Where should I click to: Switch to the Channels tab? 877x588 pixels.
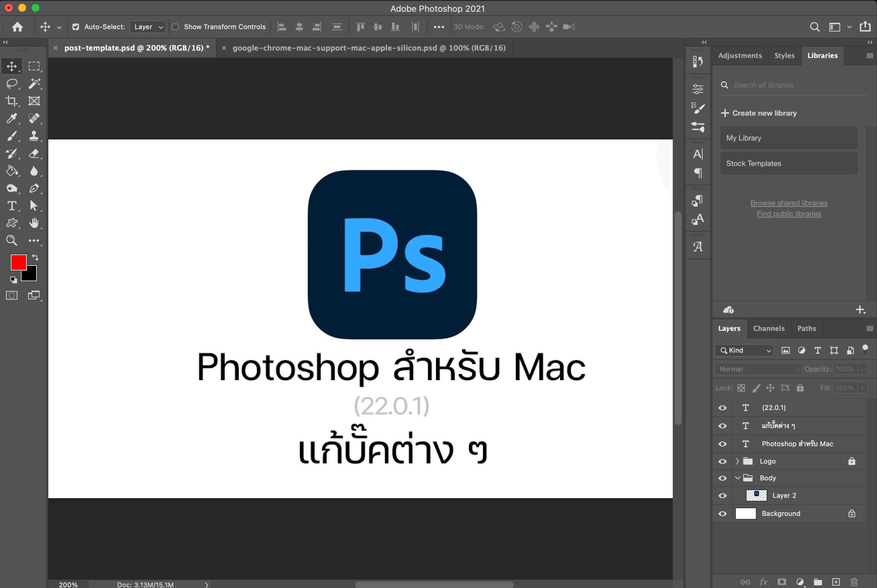(769, 328)
